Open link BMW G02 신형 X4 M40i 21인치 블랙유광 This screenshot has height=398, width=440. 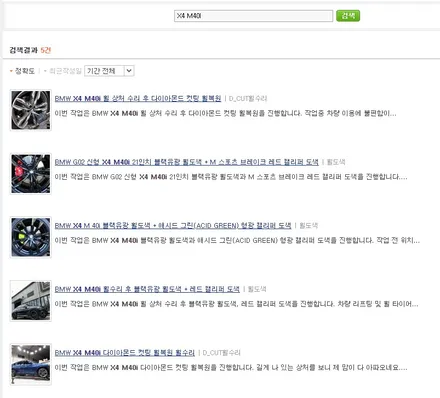pyautogui.click(x=187, y=162)
